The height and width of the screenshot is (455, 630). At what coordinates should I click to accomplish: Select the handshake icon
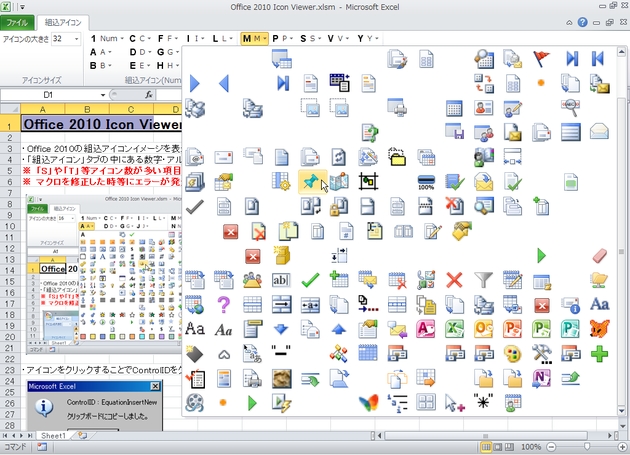coord(462,231)
